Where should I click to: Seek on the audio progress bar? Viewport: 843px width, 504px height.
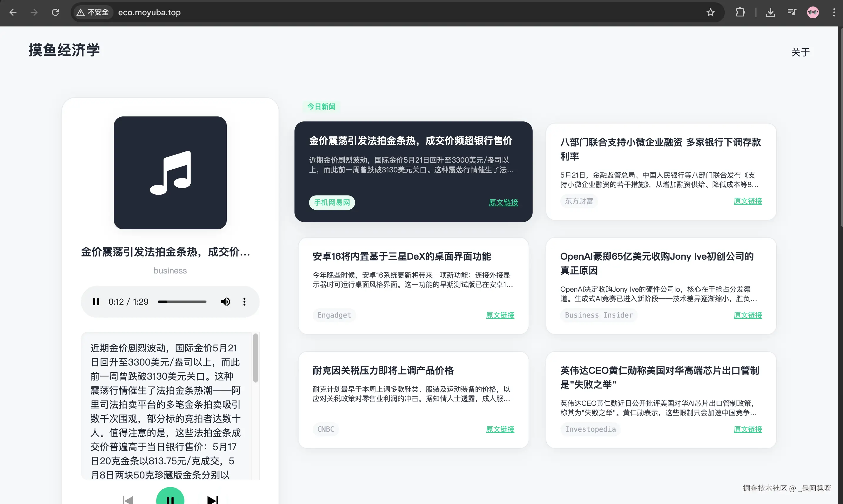182,302
